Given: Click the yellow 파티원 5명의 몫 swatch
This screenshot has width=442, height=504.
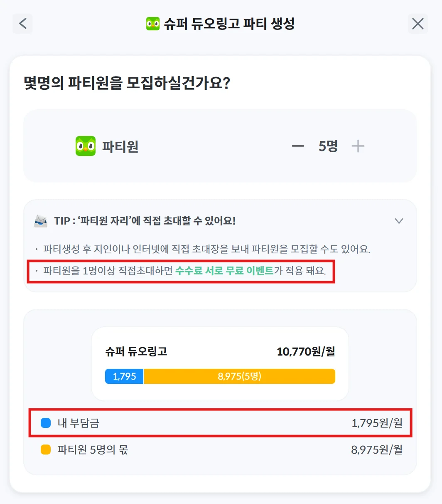Looking at the screenshot, I should [46, 450].
